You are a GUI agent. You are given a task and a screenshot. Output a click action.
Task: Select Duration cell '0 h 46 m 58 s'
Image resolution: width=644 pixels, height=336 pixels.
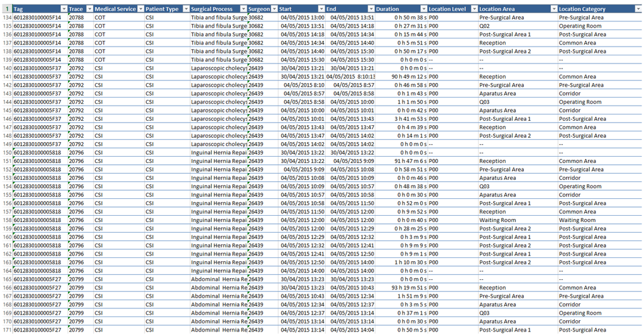coord(401,85)
